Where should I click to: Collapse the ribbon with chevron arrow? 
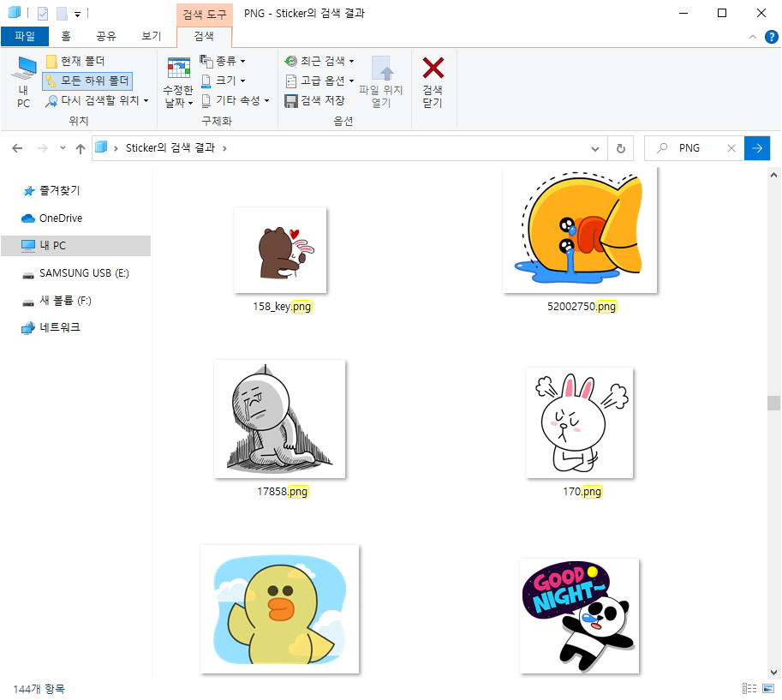753,37
